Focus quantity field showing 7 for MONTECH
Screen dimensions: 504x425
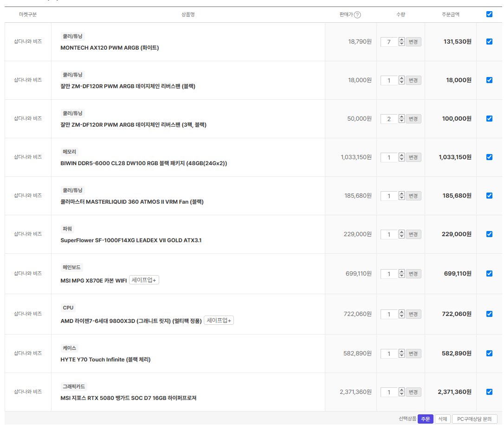pyautogui.click(x=389, y=42)
